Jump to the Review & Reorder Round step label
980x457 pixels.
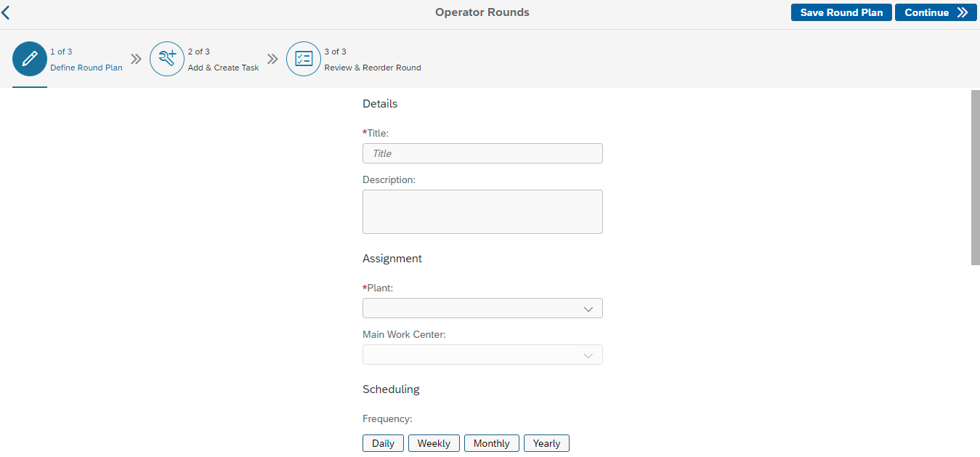[x=372, y=68]
